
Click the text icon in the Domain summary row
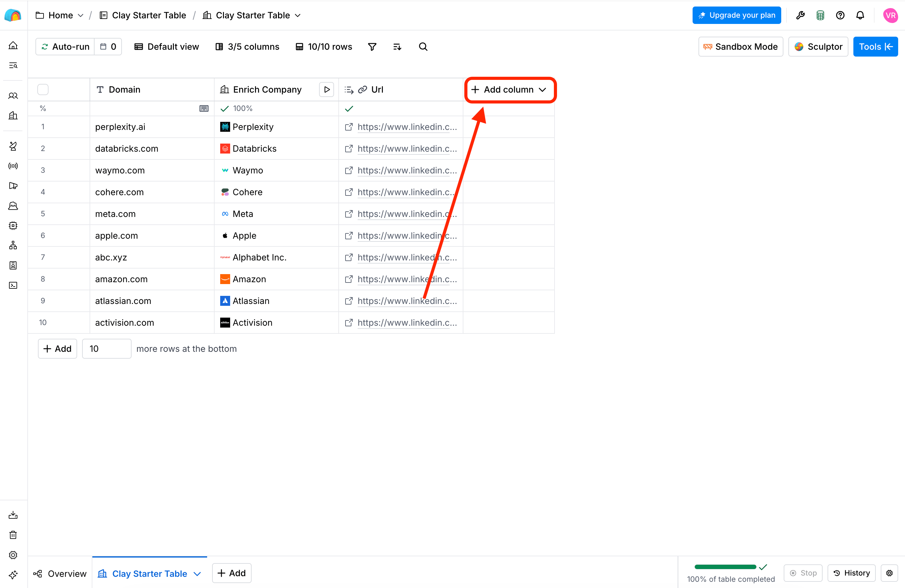[x=204, y=109]
